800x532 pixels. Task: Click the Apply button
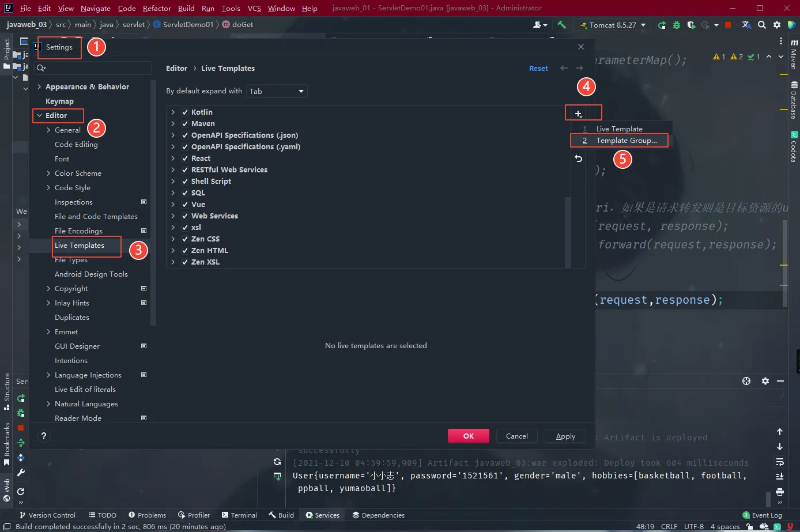point(565,436)
